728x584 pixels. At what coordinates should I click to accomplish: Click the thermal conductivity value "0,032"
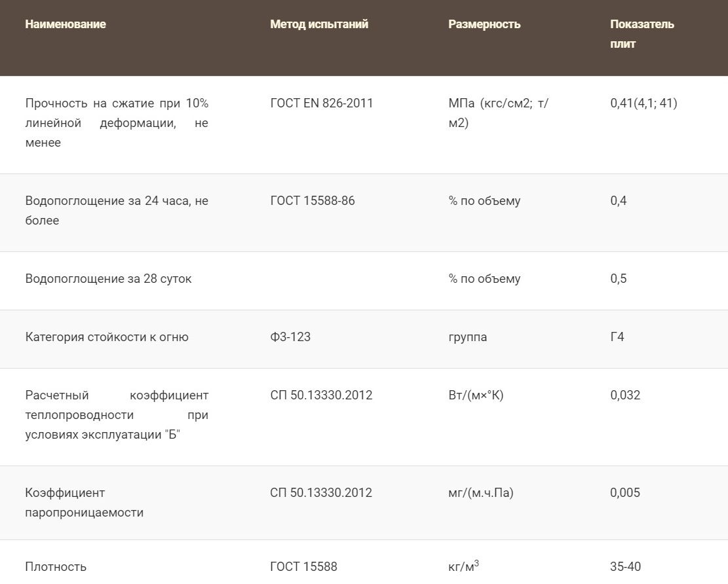pos(625,395)
